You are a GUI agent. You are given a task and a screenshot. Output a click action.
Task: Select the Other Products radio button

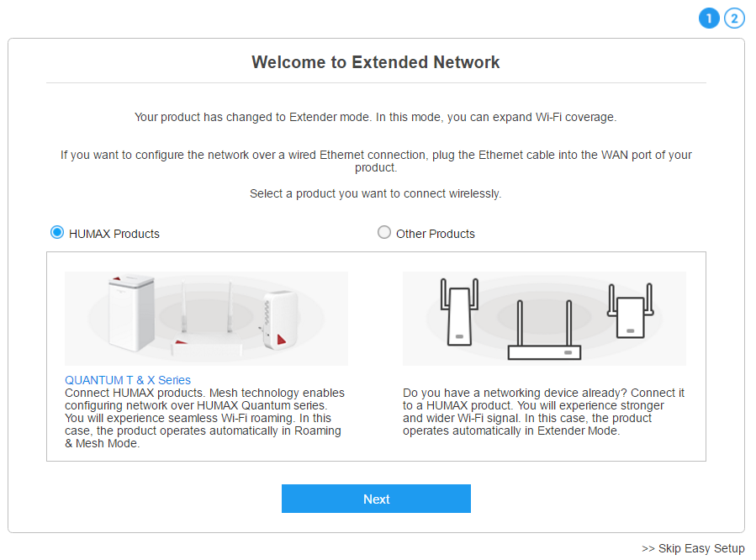pyautogui.click(x=383, y=233)
